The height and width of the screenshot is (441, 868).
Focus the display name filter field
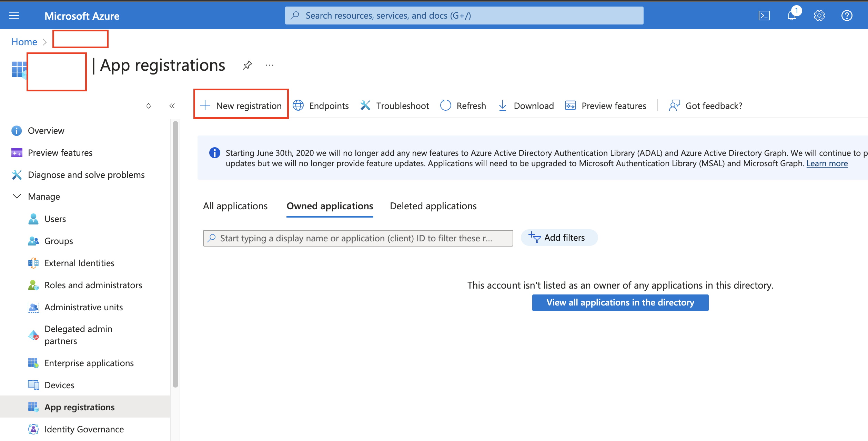tap(358, 238)
